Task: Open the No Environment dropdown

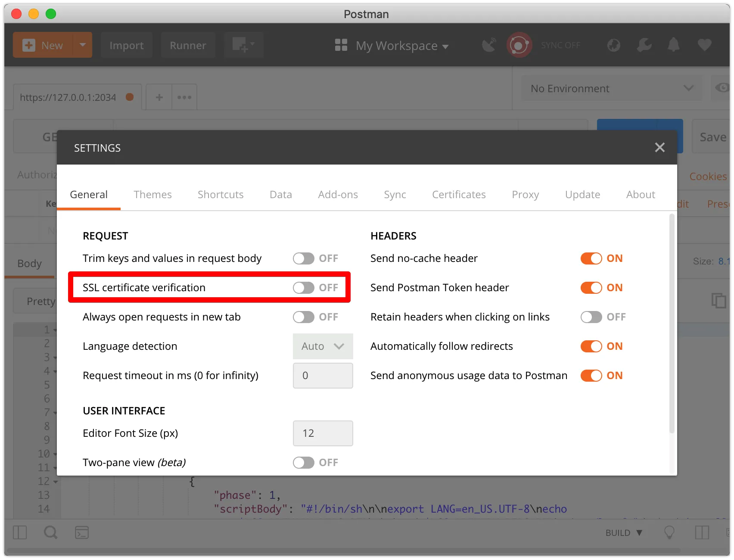Action: click(x=612, y=88)
